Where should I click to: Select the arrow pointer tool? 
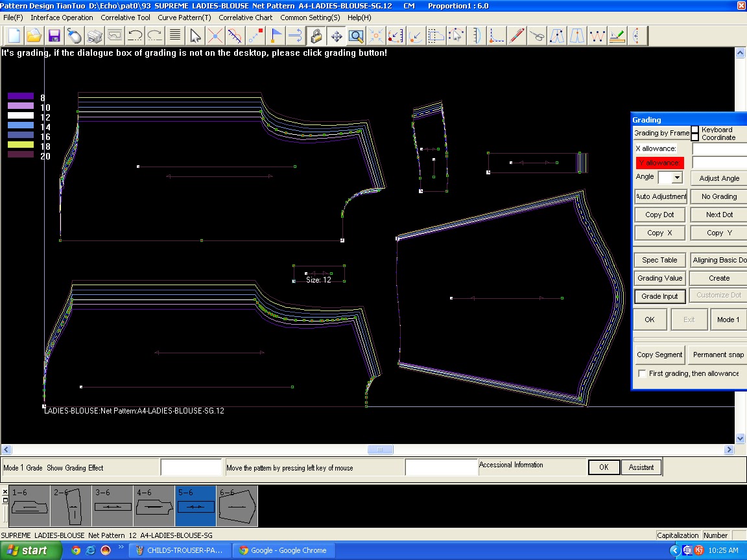tap(196, 36)
